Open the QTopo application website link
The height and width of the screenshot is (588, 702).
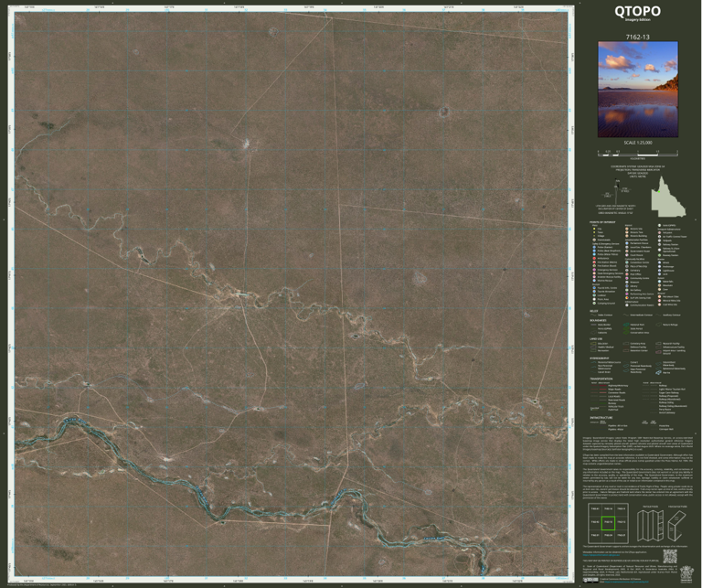tap(601, 555)
